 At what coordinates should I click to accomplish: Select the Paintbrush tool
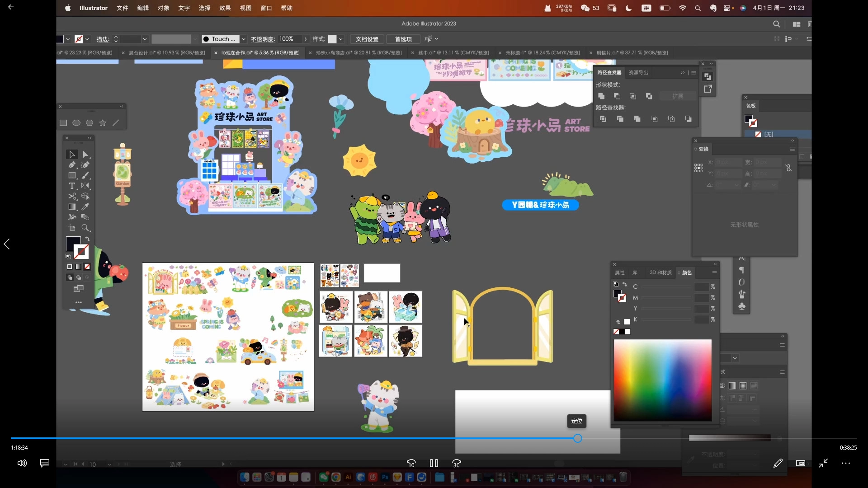click(x=85, y=175)
